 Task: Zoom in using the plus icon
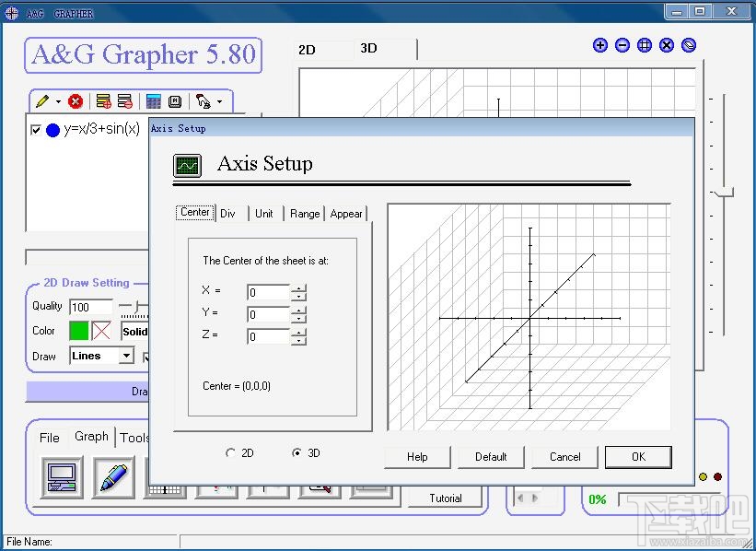[600, 45]
